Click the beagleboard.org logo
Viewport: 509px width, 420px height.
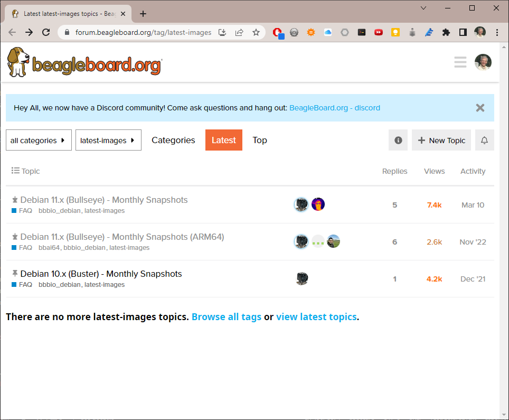[84, 62]
